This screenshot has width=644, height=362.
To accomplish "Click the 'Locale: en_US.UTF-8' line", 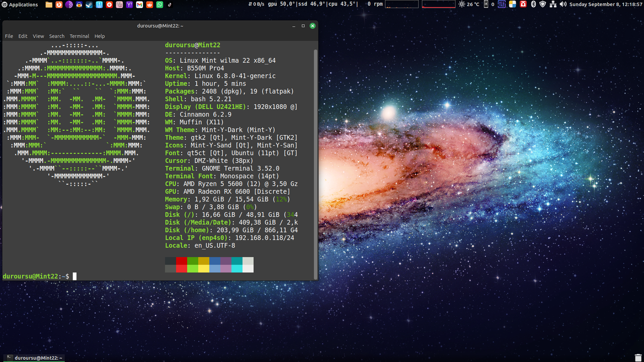I will 200,245.
